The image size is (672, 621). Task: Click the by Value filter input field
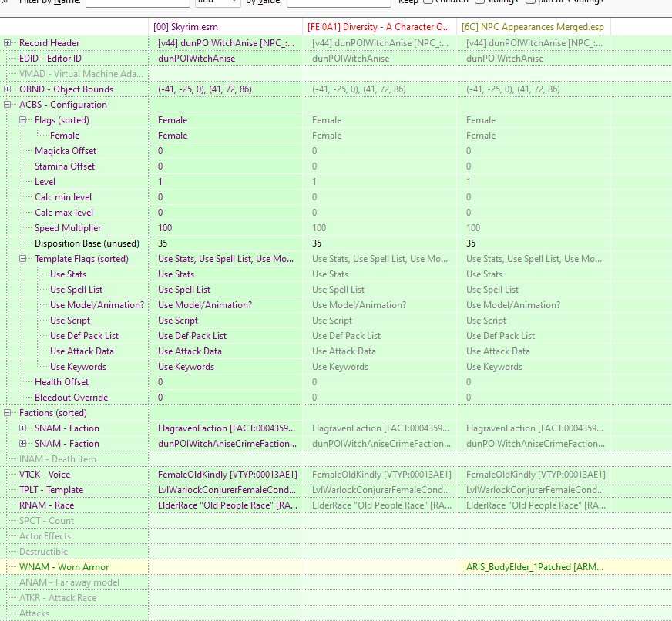(x=338, y=2)
